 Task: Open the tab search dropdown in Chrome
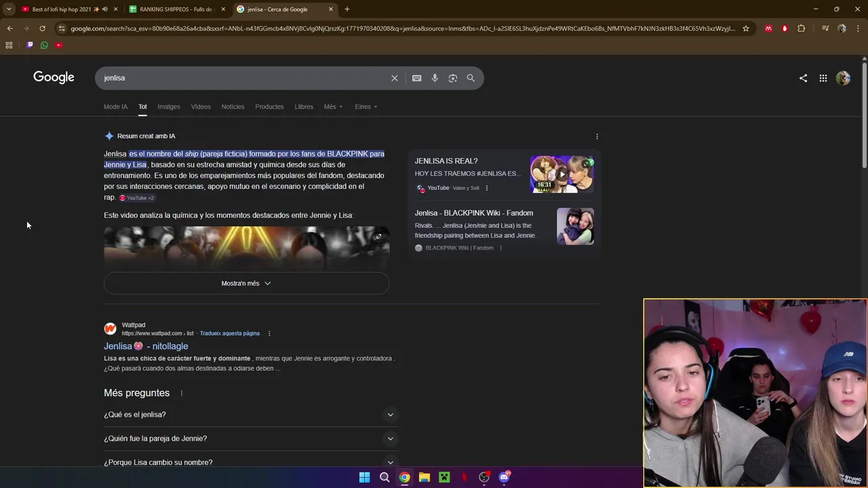[x=9, y=9]
